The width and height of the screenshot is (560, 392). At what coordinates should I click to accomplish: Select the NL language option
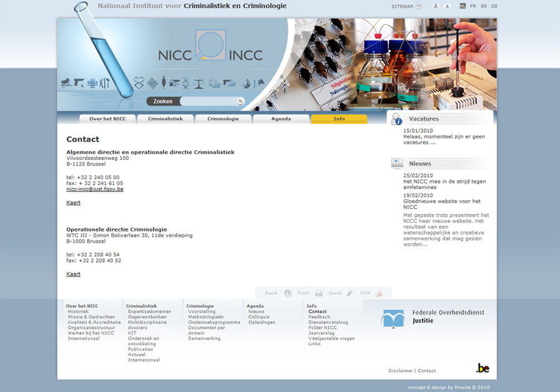[x=463, y=6]
